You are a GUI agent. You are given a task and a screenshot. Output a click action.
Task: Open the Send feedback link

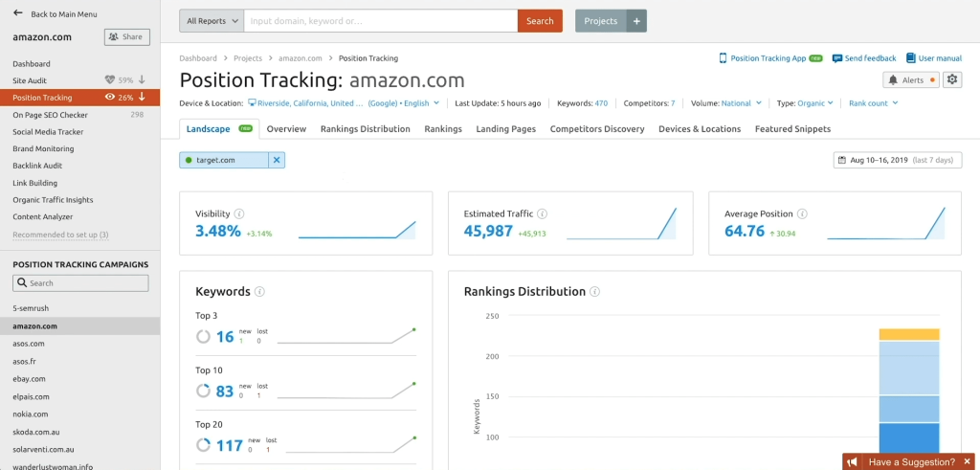tap(864, 58)
